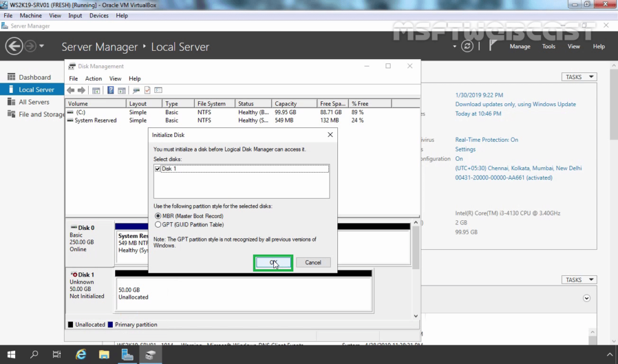Click product ID 00431-20000-00000-AA661 link
Viewport: 618px width, 364px height.
504,177
